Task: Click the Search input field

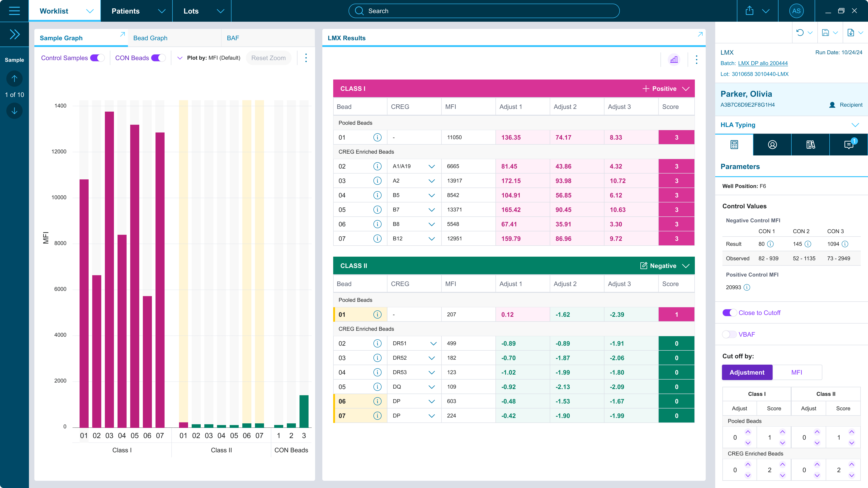Action: pos(484,11)
